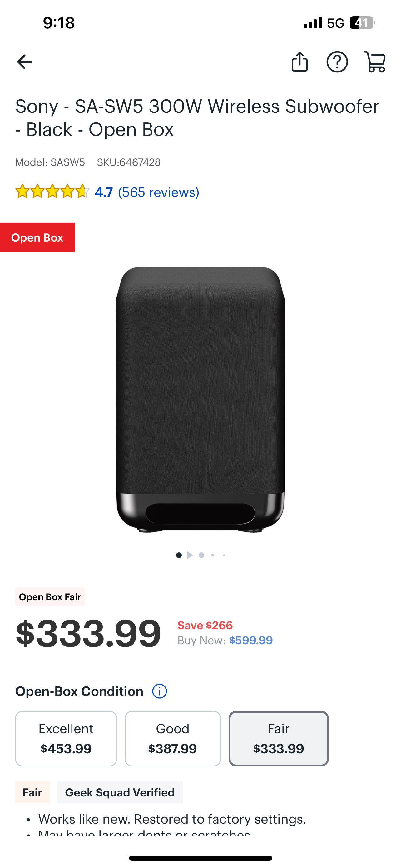Tap the red Open Box badge
Screen dimensions: 401x868
click(37, 237)
